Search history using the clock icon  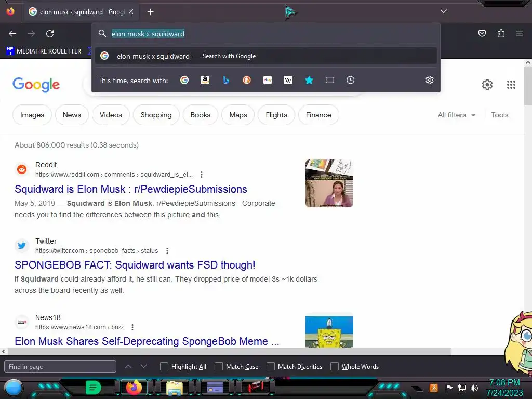click(x=350, y=80)
